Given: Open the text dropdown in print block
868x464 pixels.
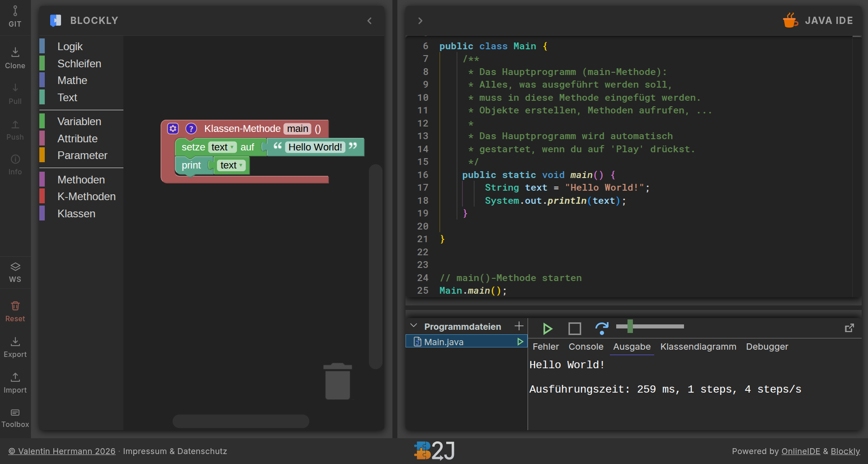Looking at the screenshot, I should tap(231, 165).
